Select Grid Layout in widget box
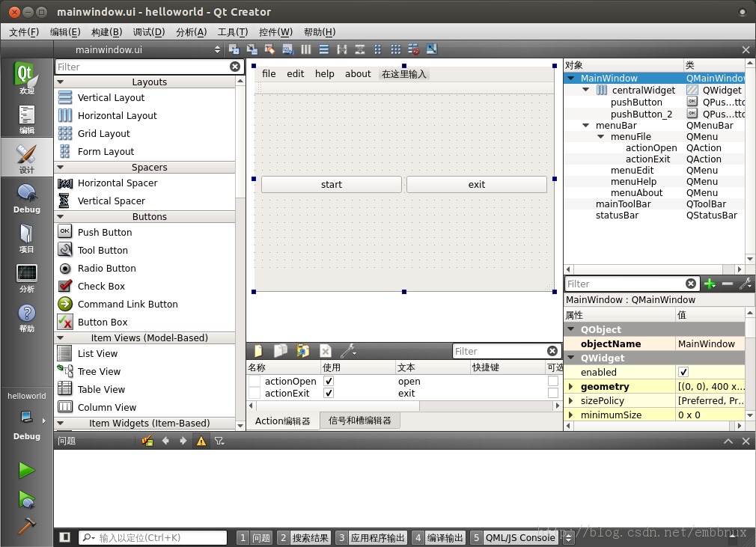The image size is (756, 547). click(104, 133)
